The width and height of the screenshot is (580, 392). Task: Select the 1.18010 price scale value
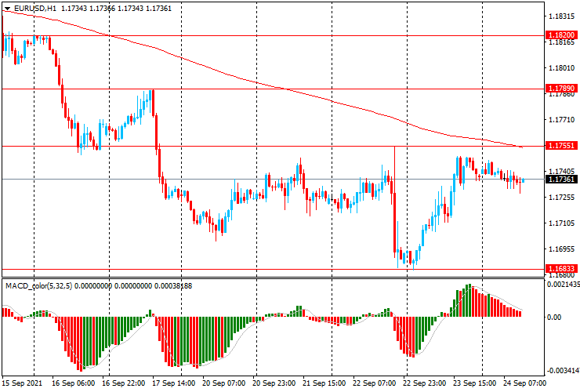[561, 68]
